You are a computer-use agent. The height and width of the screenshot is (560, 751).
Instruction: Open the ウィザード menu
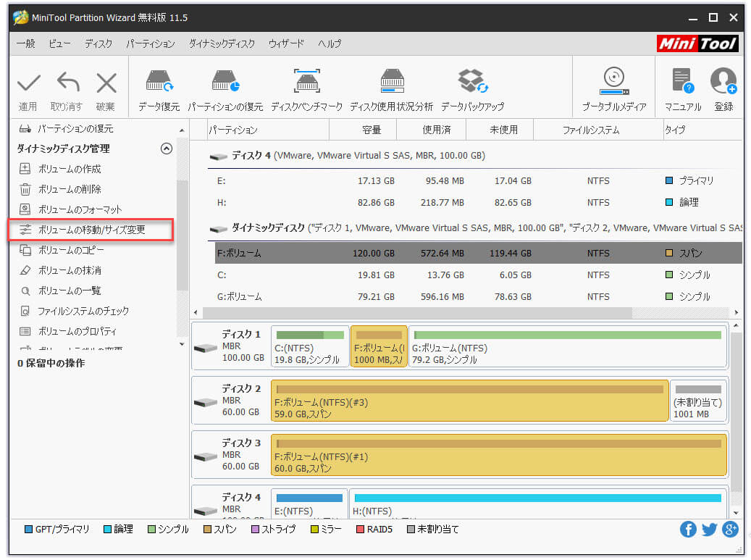click(x=286, y=43)
